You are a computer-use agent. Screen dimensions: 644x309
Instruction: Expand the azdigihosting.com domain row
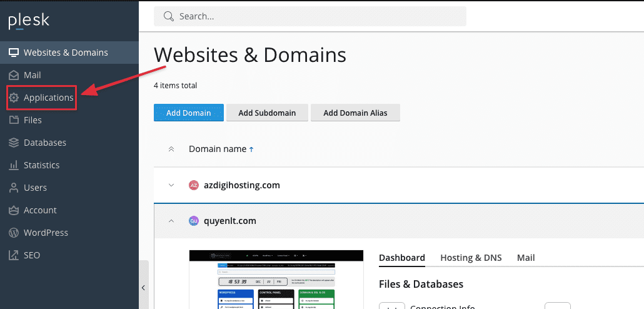coord(171,185)
